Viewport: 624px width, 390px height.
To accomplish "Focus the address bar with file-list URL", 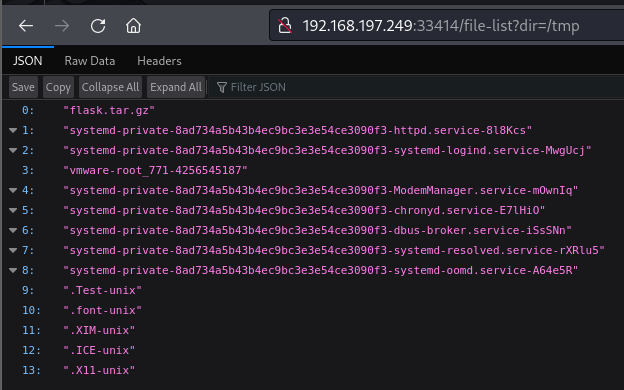I will tap(446, 26).
